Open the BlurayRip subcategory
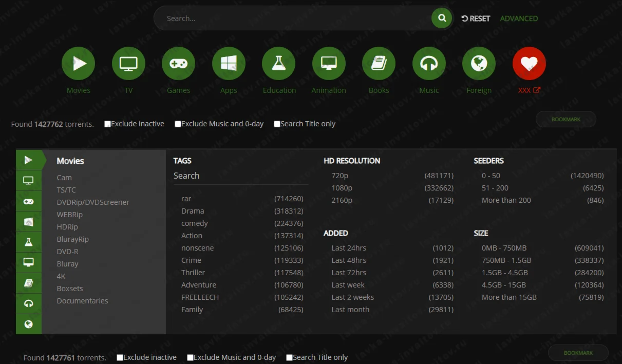Viewport: 622px width, 364px height. [x=73, y=239]
